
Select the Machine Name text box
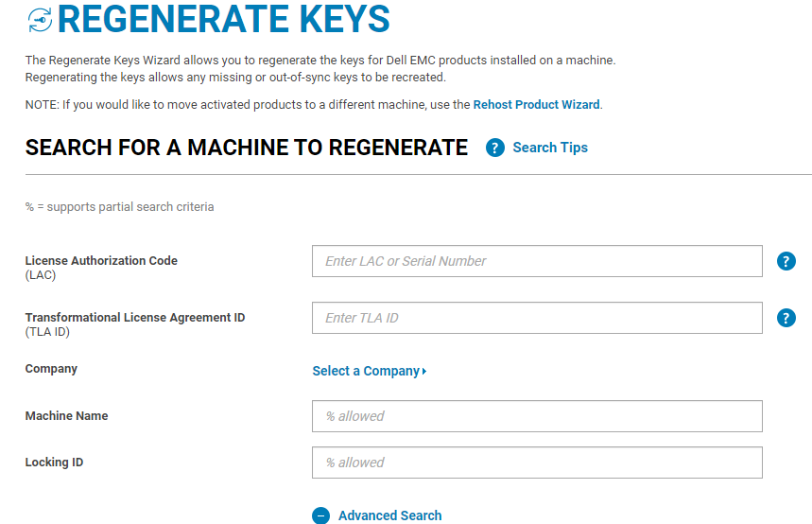(x=536, y=416)
